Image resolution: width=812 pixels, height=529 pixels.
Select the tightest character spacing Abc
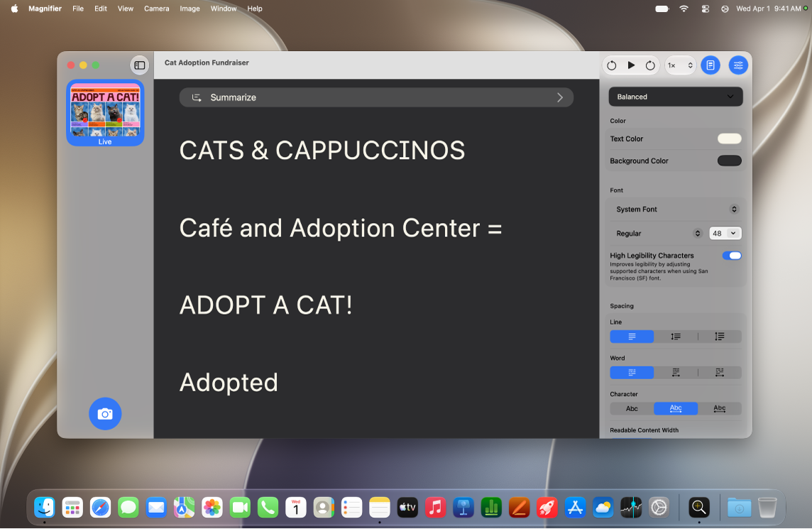(632, 408)
